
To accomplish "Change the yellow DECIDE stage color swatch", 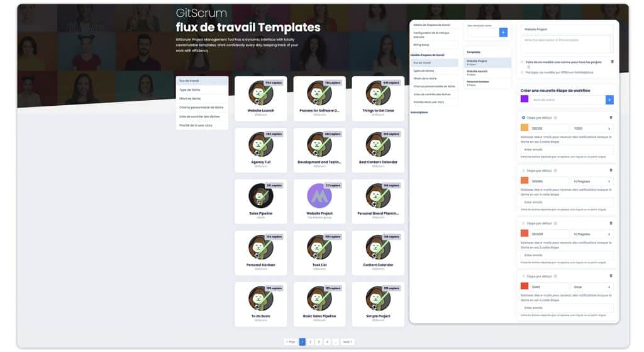I will [525, 128].
